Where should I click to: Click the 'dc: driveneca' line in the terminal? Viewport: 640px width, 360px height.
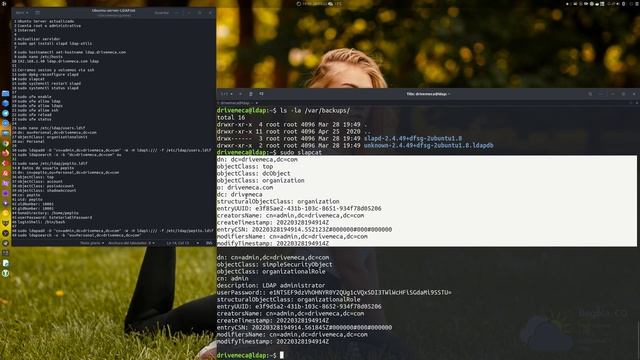[240, 194]
